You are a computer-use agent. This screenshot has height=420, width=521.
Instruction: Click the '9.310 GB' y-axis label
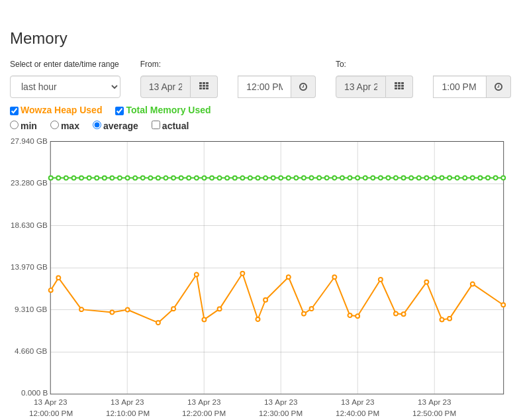pyautogui.click(x=31, y=309)
